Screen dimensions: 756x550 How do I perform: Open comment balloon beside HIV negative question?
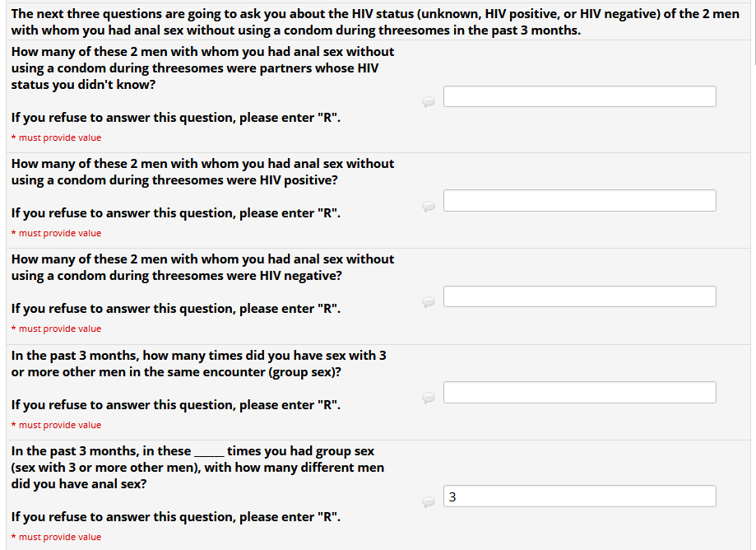429,301
